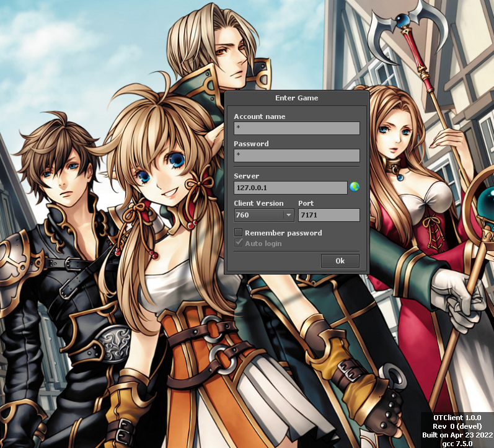Focus the Account name field
This screenshot has height=448, width=494.
click(x=296, y=128)
